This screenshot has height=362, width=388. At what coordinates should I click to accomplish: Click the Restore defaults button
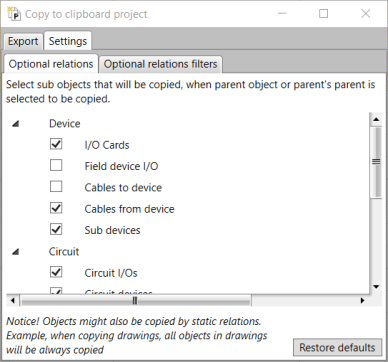pos(337,347)
